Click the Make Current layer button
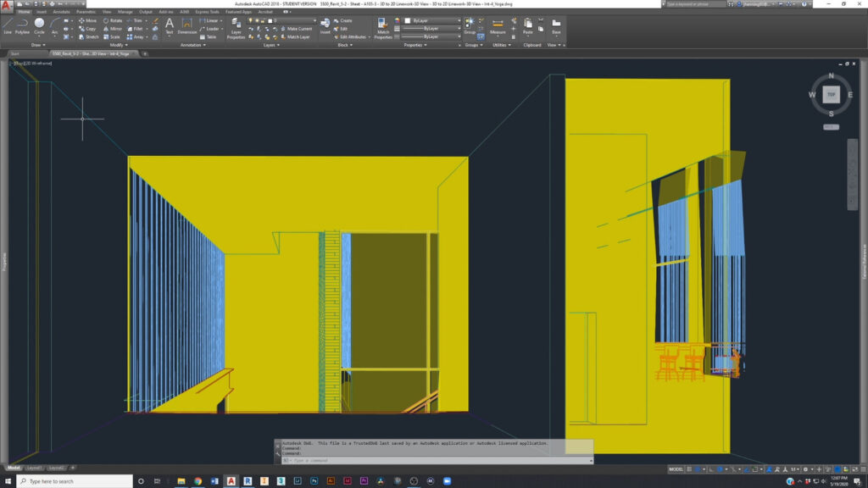This screenshot has height=488, width=868. tap(297, 29)
